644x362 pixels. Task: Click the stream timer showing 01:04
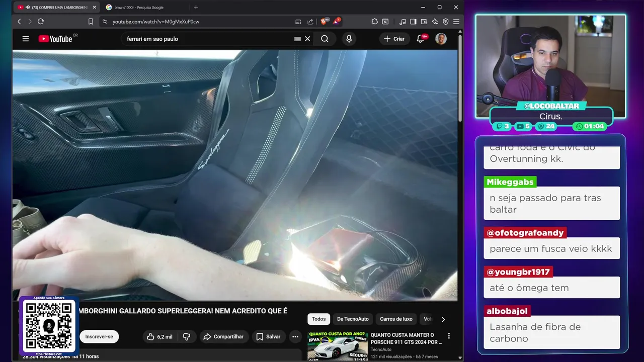[x=590, y=126]
